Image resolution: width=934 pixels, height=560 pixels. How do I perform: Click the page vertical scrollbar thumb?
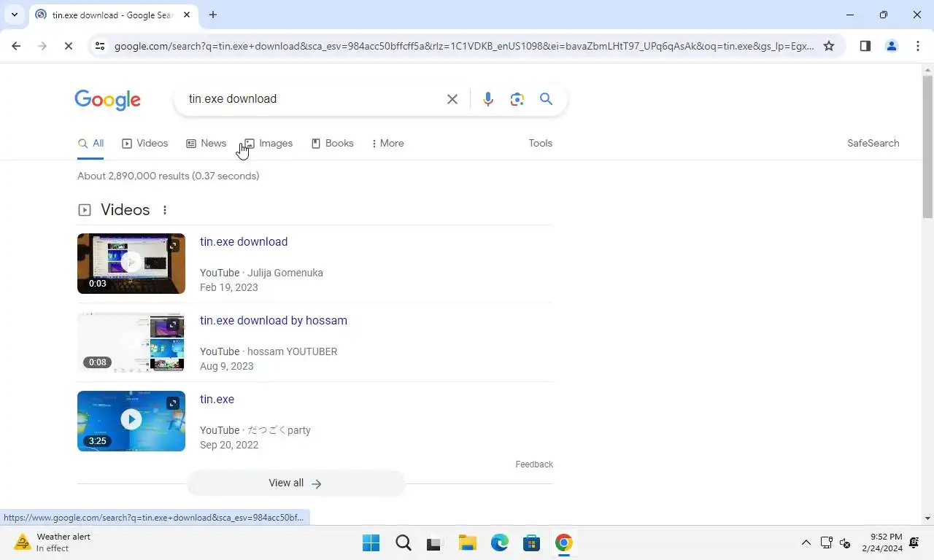point(927,146)
